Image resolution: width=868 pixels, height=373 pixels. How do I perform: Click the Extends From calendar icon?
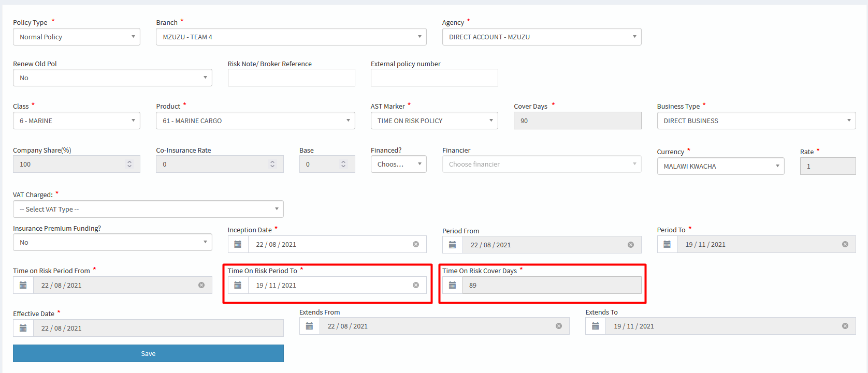pyautogui.click(x=309, y=326)
